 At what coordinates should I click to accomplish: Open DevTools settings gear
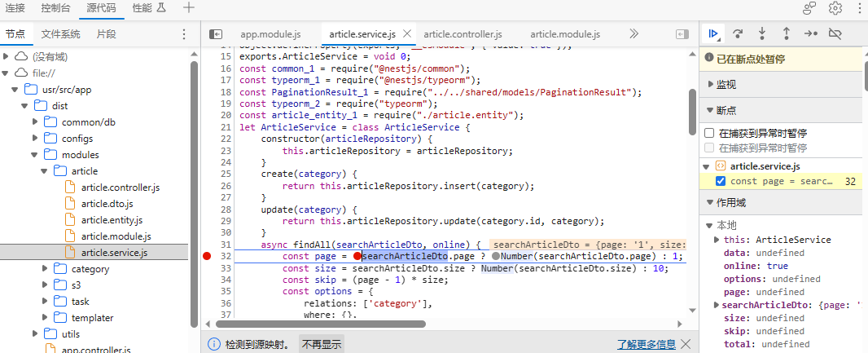click(x=835, y=8)
